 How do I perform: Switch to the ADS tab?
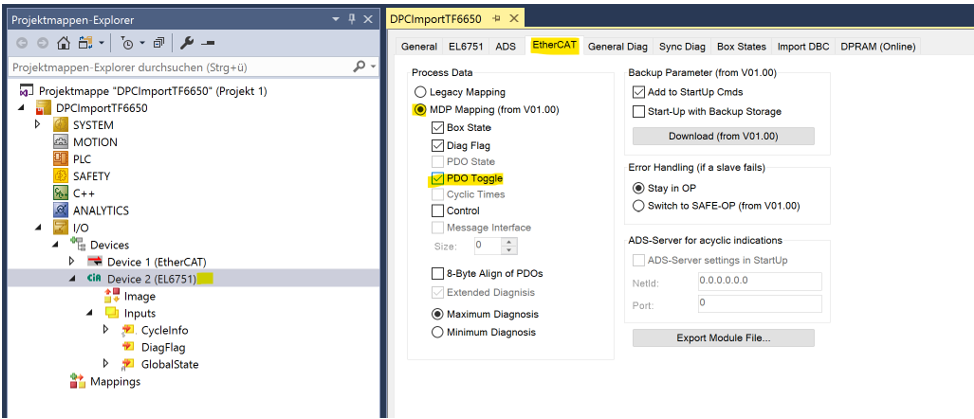(x=506, y=47)
